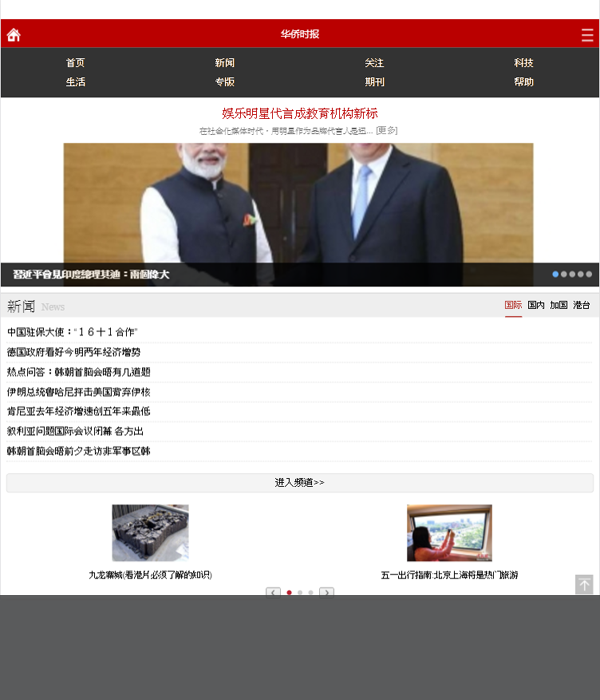The image size is (600, 700).
Task: Click the [更多] more link
Action: click(x=387, y=130)
